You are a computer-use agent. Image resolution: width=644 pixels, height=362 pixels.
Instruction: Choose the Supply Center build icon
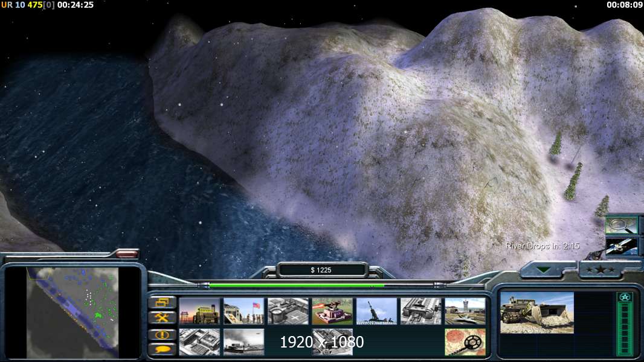click(x=288, y=311)
